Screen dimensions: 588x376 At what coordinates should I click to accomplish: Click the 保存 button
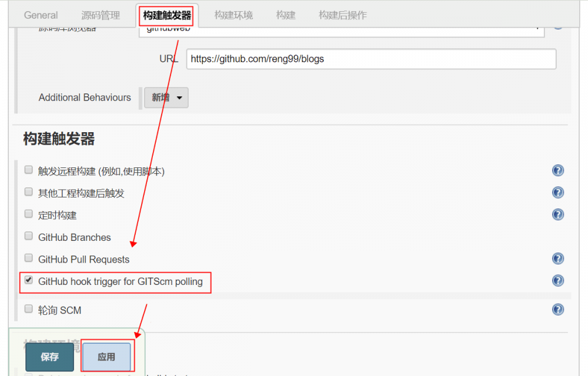coord(49,357)
